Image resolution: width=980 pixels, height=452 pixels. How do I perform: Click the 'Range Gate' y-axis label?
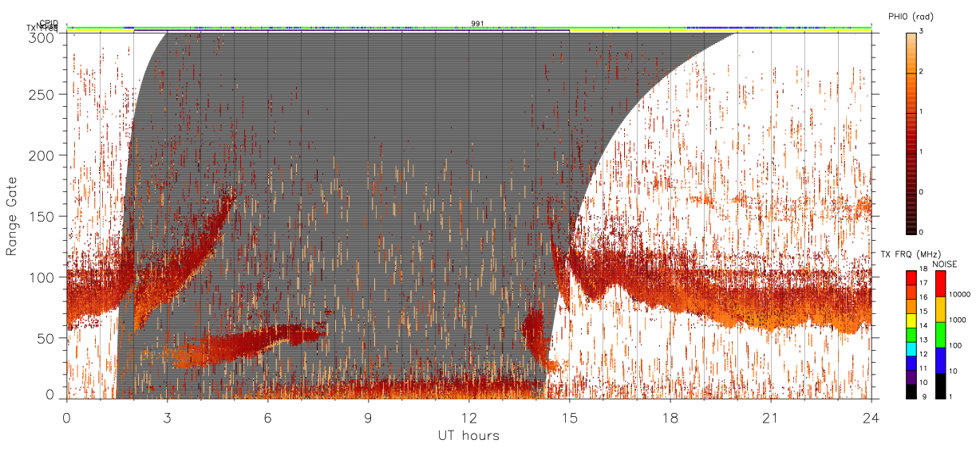[x=13, y=217]
